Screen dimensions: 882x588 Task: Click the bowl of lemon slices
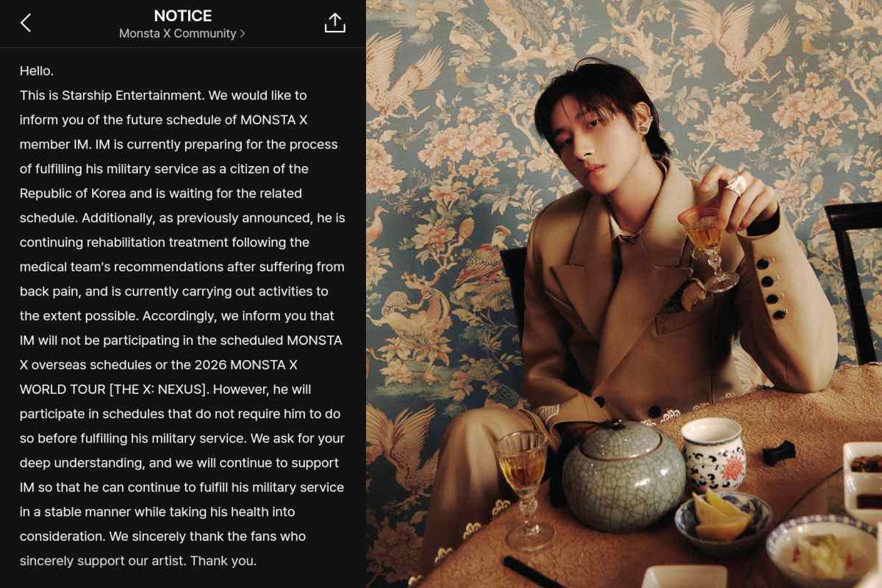tap(723, 520)
